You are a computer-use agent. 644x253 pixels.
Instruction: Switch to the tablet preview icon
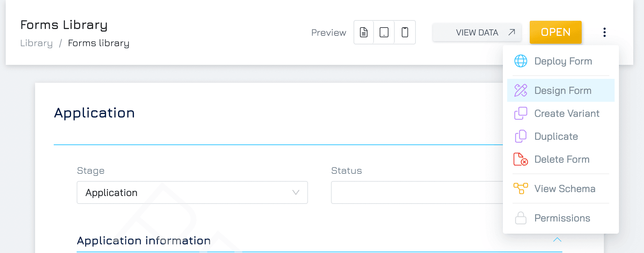[384, 32]
